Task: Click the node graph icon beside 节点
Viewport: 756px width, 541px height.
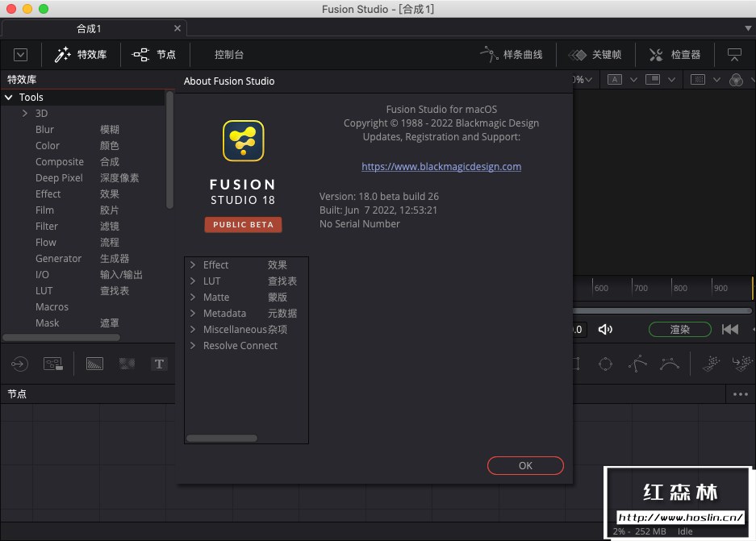Action: click(140, 55)
